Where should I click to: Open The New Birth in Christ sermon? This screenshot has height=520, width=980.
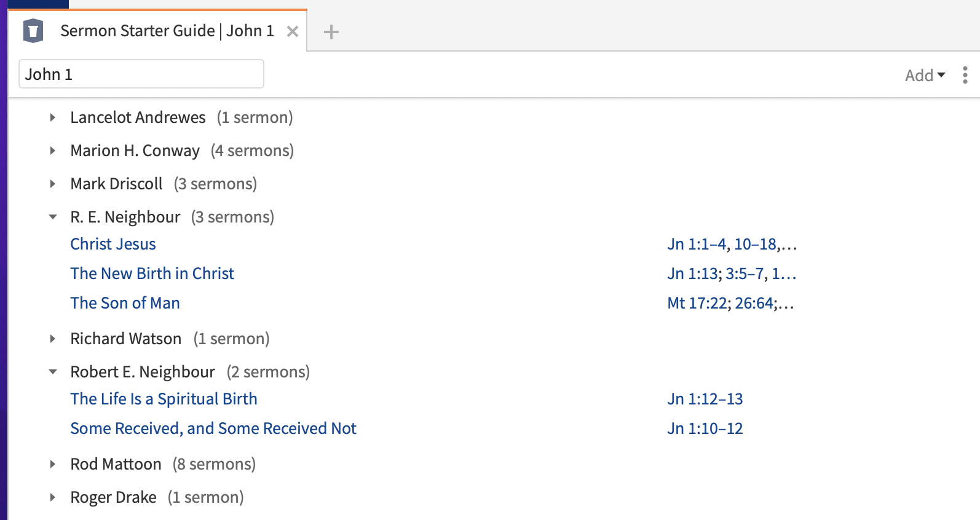click(152, 274)
